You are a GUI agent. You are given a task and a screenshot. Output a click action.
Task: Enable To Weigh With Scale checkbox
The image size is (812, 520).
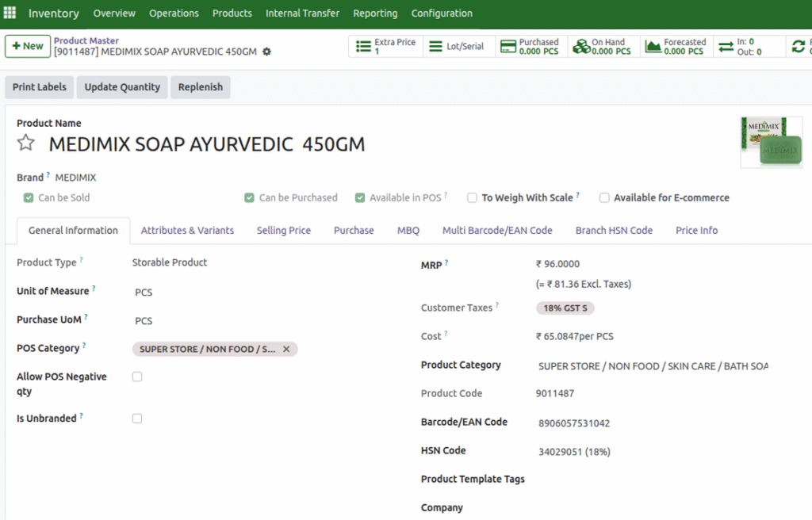click(x=472, y=197)
